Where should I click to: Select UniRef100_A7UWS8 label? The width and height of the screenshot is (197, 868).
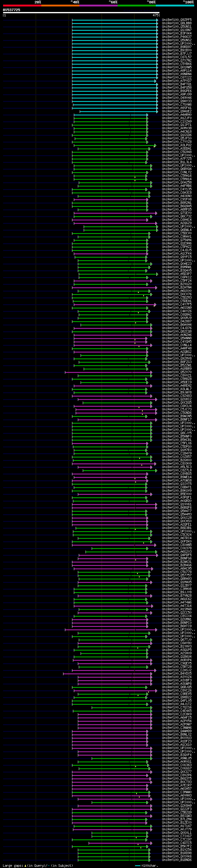pyautogui.click(x=177, y=480)
